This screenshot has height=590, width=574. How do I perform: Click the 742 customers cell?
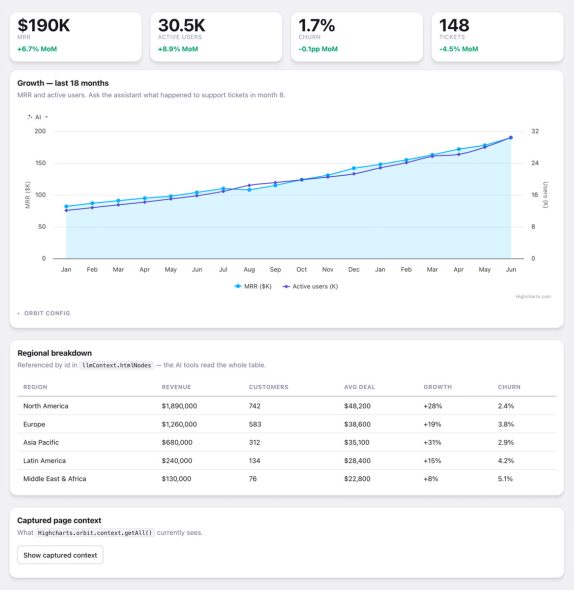click(x=254, y=406)
